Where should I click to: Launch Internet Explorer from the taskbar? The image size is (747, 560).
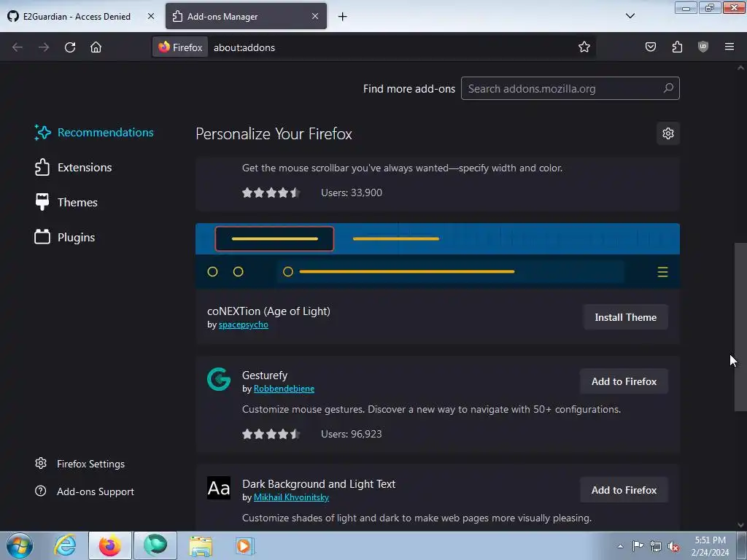[65, 545]
